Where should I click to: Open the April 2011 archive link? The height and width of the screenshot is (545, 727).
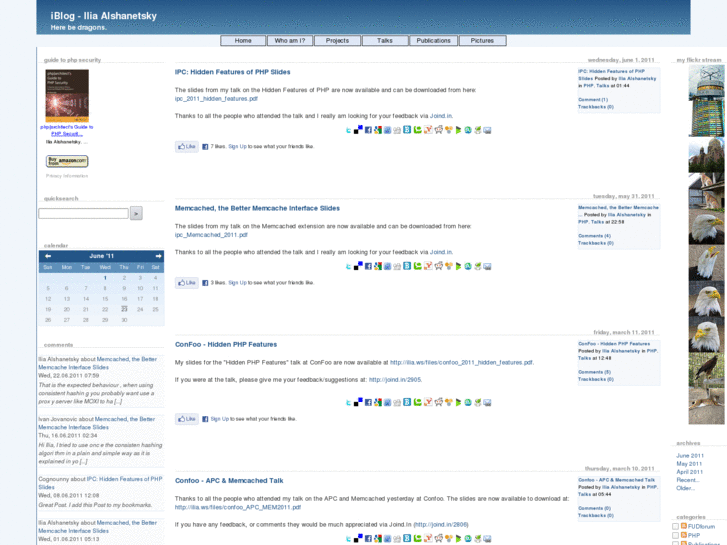pos(689,472)
